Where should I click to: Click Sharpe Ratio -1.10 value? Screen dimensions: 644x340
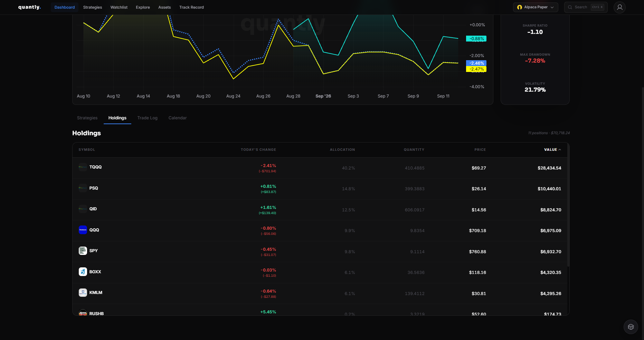[535, 32]
